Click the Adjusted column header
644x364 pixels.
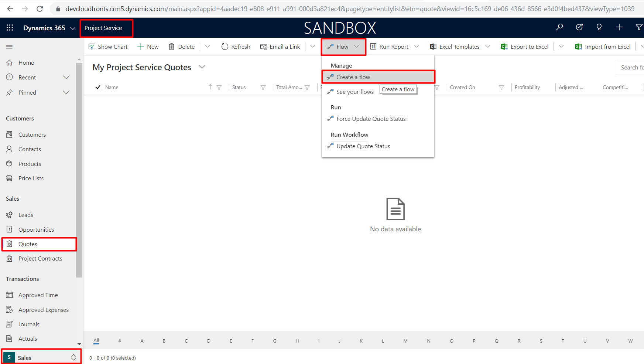pos(571,87)
